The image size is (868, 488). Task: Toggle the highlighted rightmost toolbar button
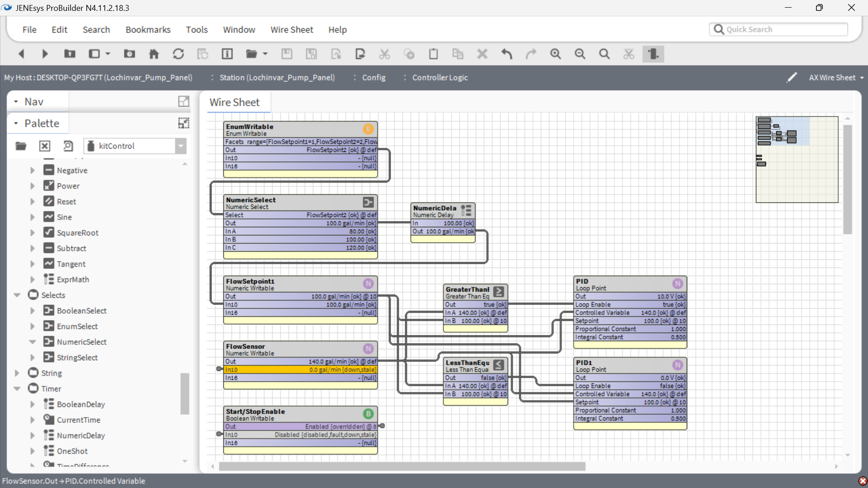[653, 54]
